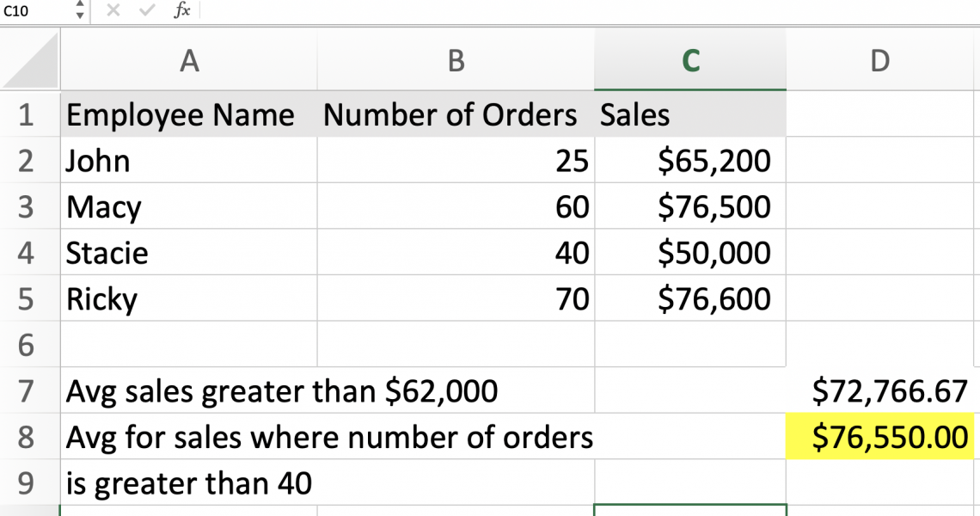
Task: Select row 1 header
Action: [30, 114]
